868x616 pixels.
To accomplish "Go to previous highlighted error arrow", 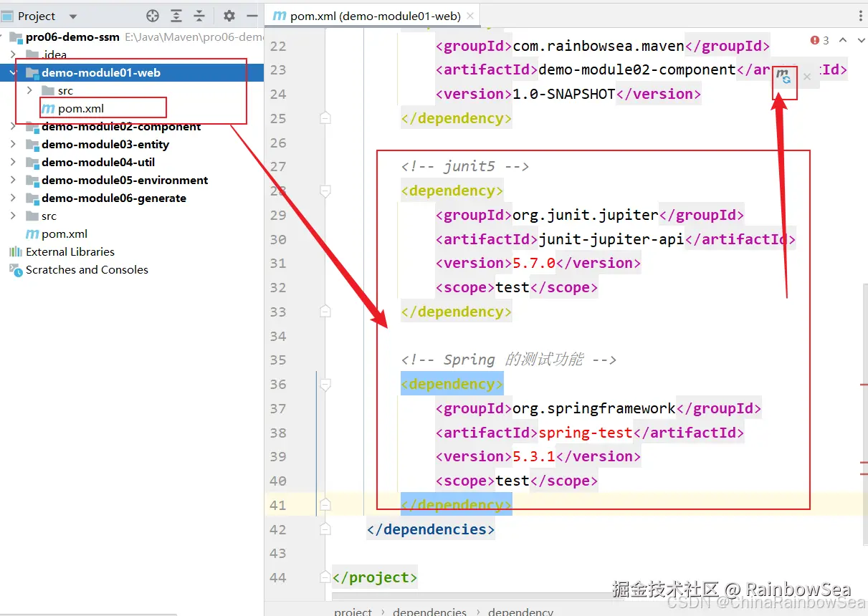I will point(843,41).
